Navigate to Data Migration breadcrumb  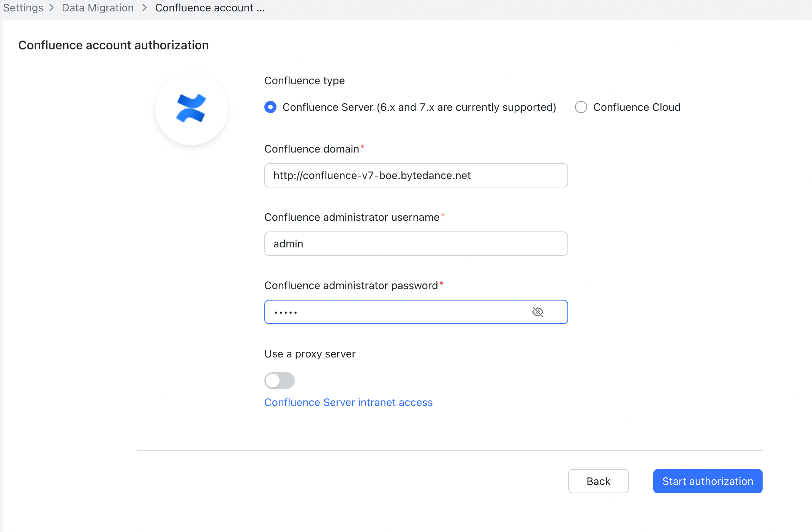pyautogui.click(x=97, y=8)
